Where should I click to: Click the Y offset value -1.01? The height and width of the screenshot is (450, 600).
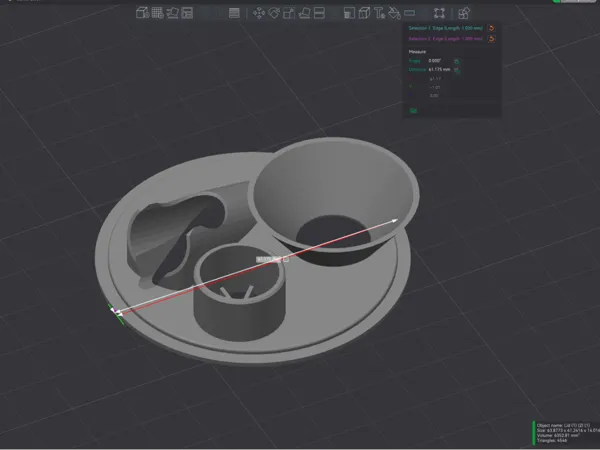click(435, 87)
